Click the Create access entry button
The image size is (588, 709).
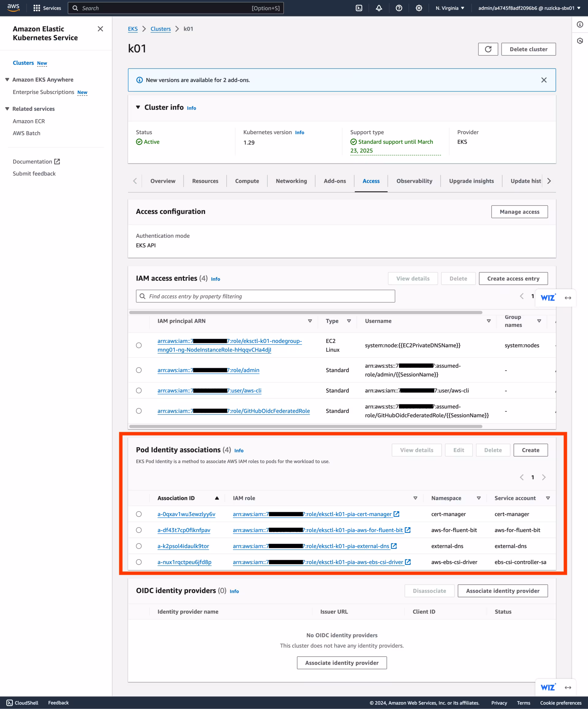pos(513,279)
